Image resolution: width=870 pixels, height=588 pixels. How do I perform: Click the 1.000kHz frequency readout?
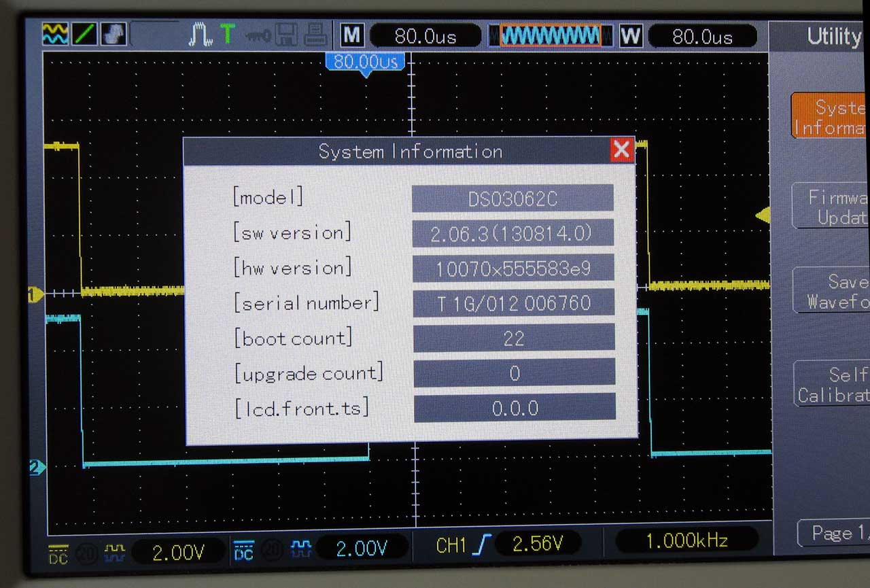click(x=686, y=540)
